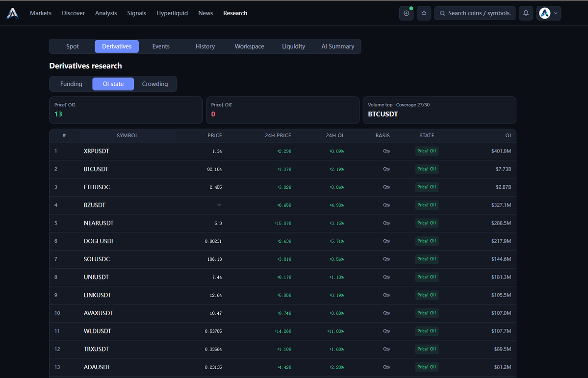Click the circled plus icon with green dot
588x378 pixels.
coord(406,13)
